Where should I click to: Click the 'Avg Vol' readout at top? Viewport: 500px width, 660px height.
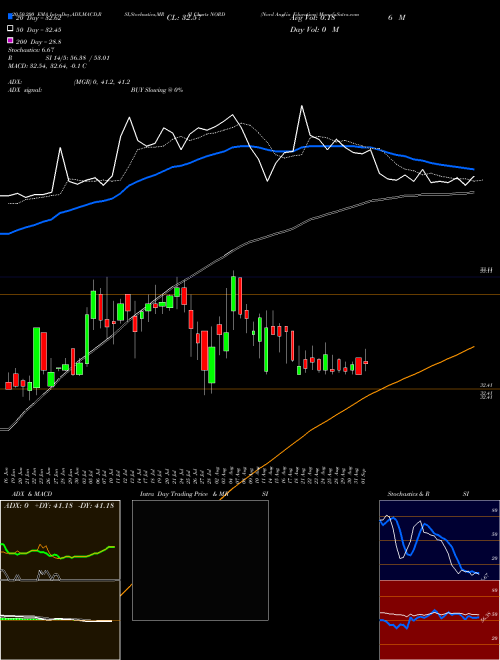coord(312,18)
